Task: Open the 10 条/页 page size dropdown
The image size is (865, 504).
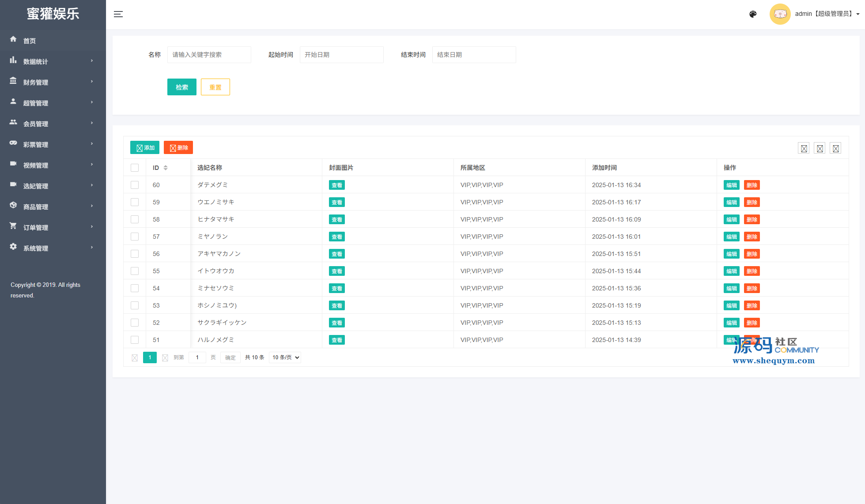Action: (285, 357)
